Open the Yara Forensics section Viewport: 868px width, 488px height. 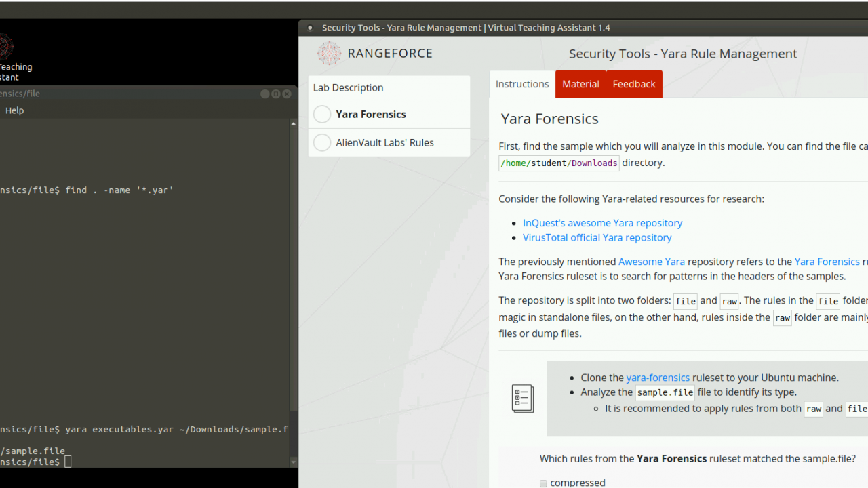coord(389,115)
